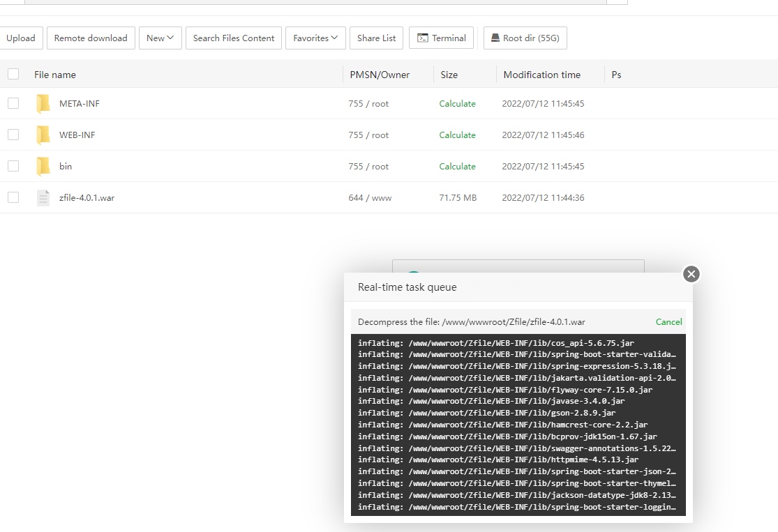Image resolution: width=778 pixels, height=532 pixels.
Task: Check the META-INF row checkbox
Action: 13,104
